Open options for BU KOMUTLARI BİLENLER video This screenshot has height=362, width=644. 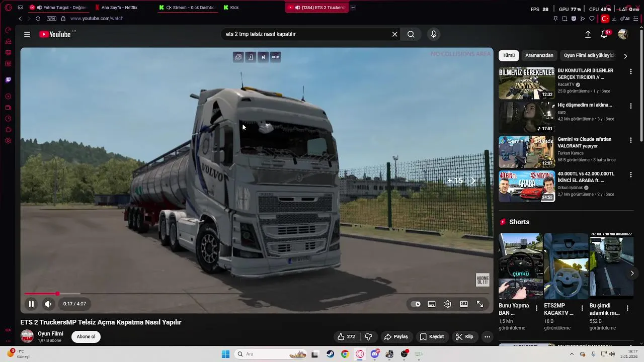(x=630, y=71)
